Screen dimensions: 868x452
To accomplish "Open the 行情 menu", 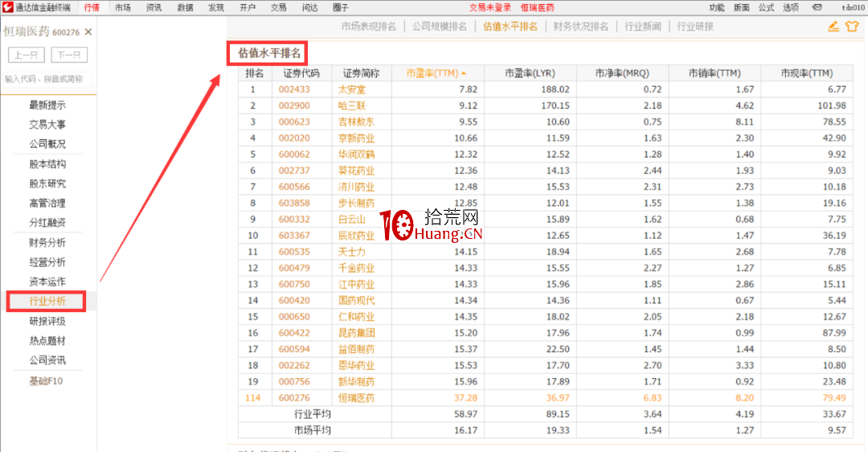I will [x=92, y=7].
